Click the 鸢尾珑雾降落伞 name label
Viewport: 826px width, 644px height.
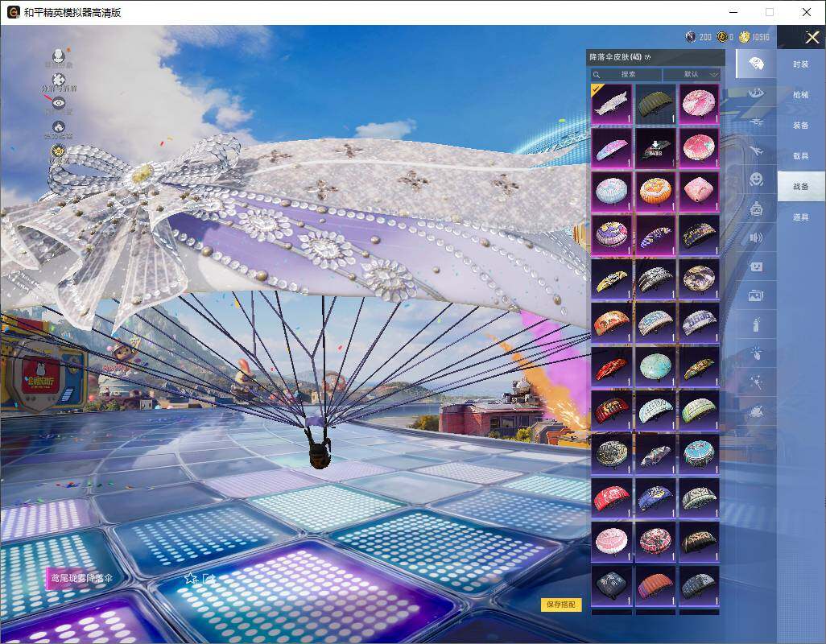[x=81, y=578]
